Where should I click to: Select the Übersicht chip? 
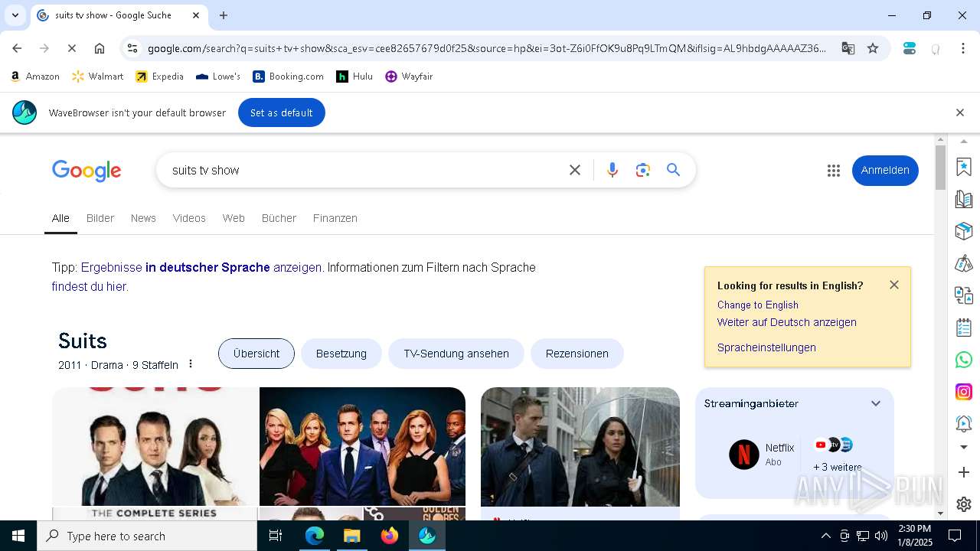point(256,354)
